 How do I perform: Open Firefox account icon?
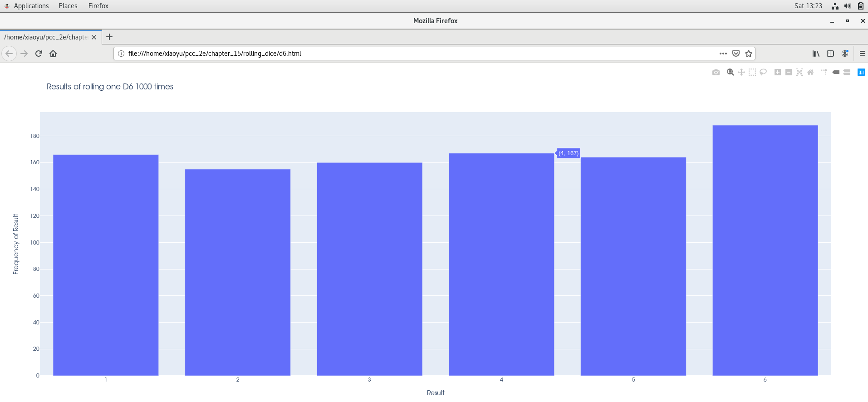(845, 54)
